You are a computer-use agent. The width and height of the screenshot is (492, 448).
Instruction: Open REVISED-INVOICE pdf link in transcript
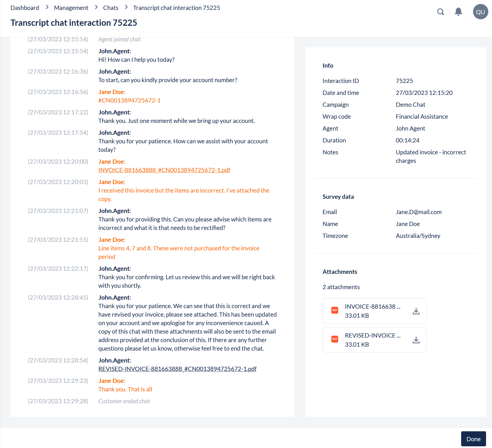tap(177, 369)
